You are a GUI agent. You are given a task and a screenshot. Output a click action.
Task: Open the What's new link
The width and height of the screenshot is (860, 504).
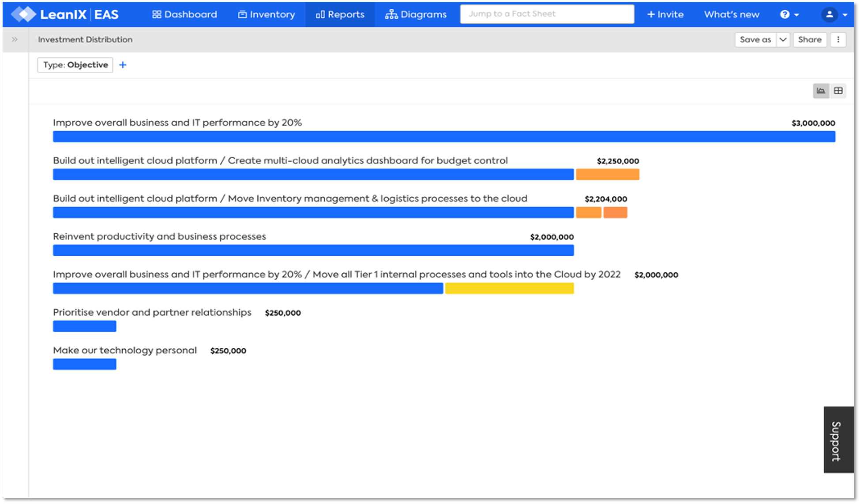[x=731, y=14]
